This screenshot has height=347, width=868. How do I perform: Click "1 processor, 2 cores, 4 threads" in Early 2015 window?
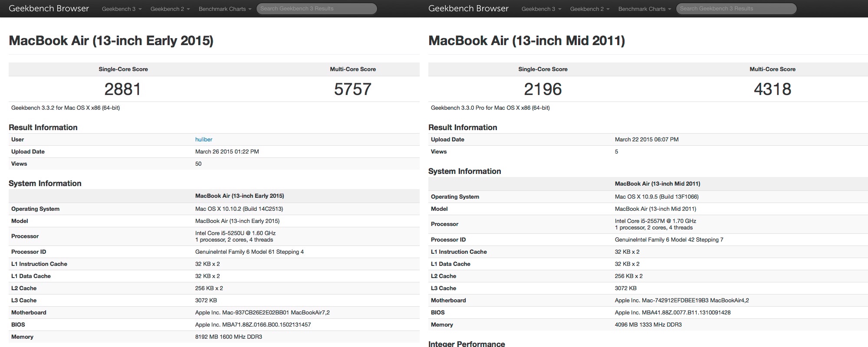pos(234,240)
